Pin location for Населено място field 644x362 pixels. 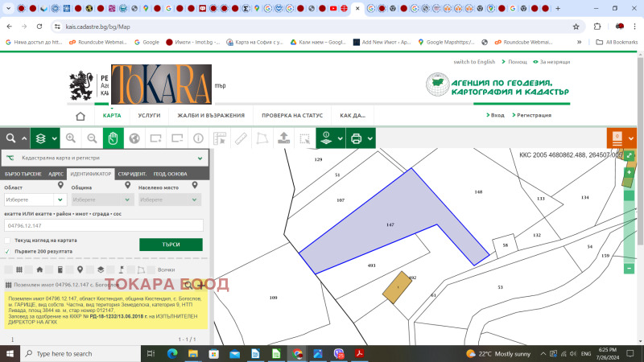click(x=195, y=186)
